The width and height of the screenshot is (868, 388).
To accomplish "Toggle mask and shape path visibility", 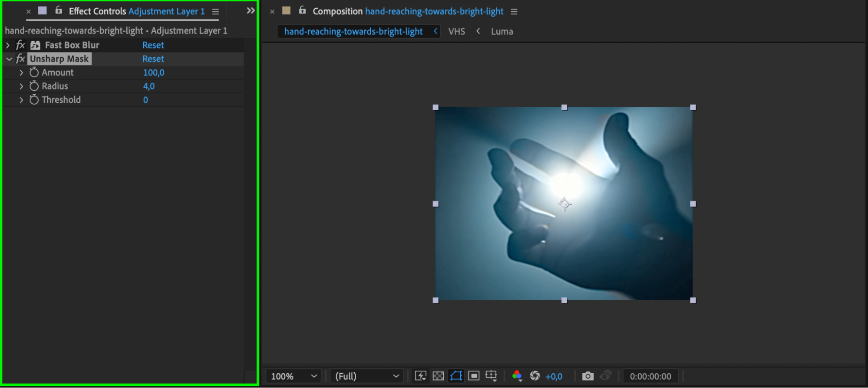I will [x=456, y=376].
